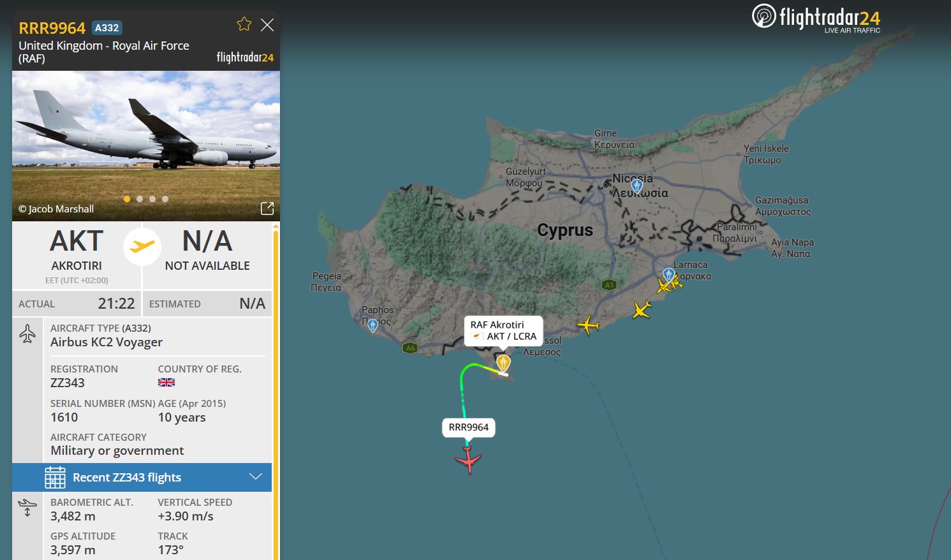Select the AKT Akrotiri origin airport

pos(77,250)
